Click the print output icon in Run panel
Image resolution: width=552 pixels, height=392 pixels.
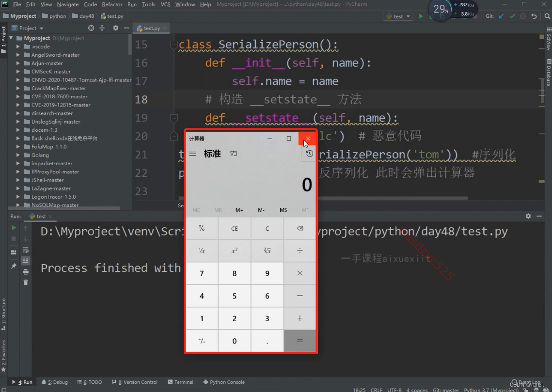[x=26, y=272]
